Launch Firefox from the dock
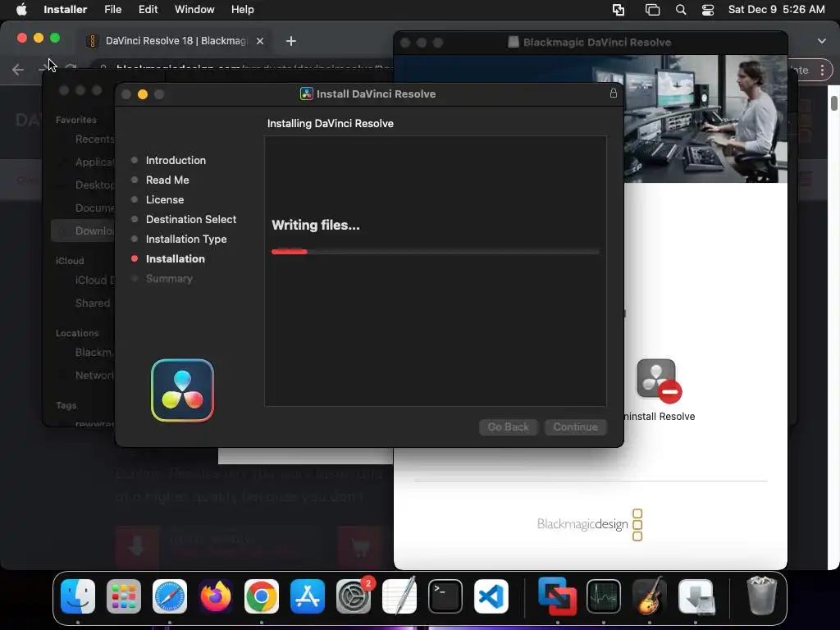The width and height of the screenshot is (840, 630). [x=216, y=596]
